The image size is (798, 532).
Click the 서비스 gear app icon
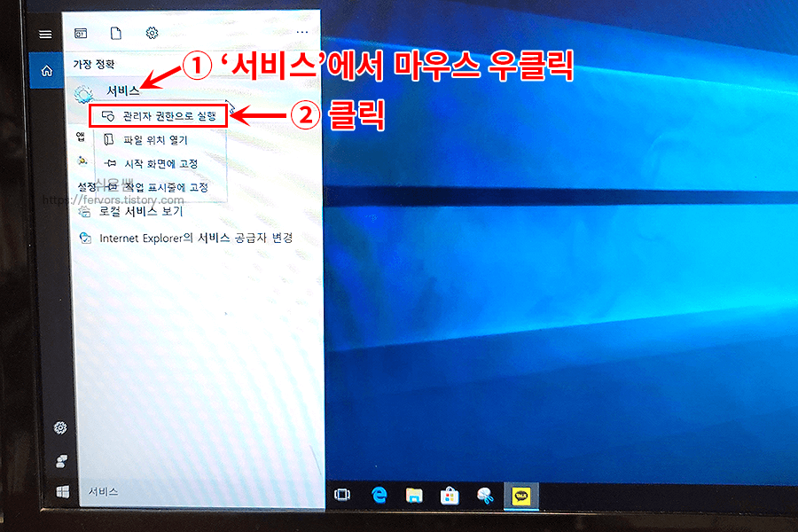83,94
